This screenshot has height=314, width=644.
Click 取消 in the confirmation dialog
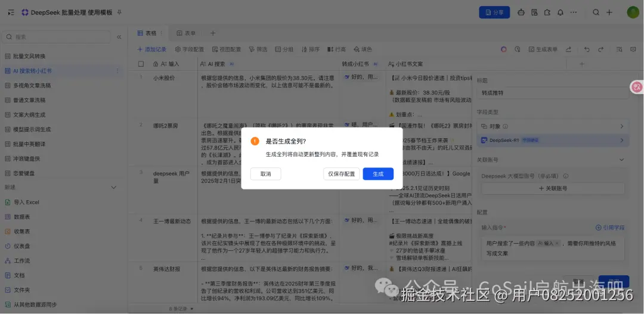(x=266, y=174)
